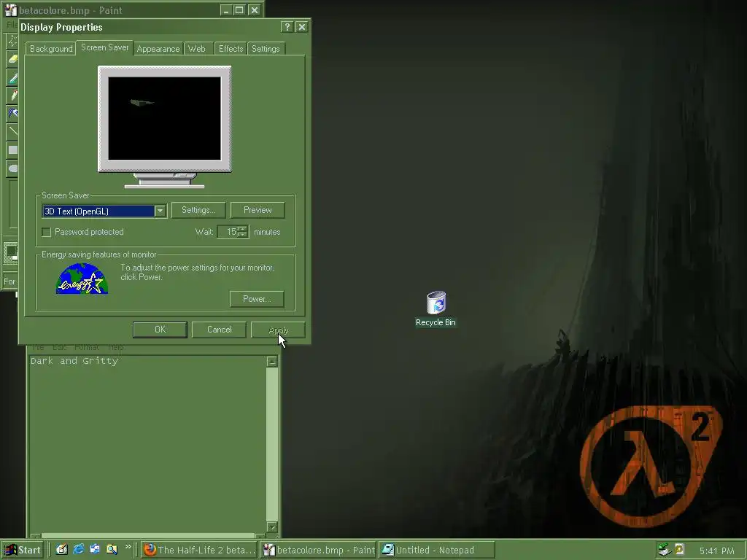The width and height of the screenshot is (747, 560).
Task: Click the Notepad icon on taskbar button
Action: (388, 550)
